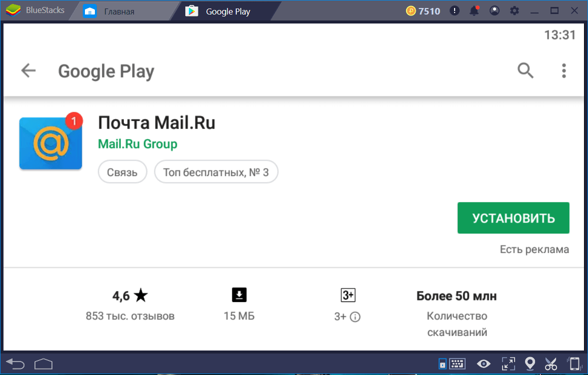The width and height of the screenshot is (588, 375).
Task: Open BlueStacks settings gear
Action: click(x=514, y=11)
